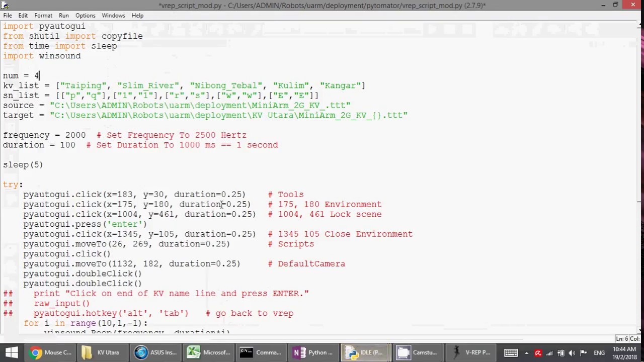
Task: Switch to Microsoft Excel taskbar item
Action: (208, 352)
